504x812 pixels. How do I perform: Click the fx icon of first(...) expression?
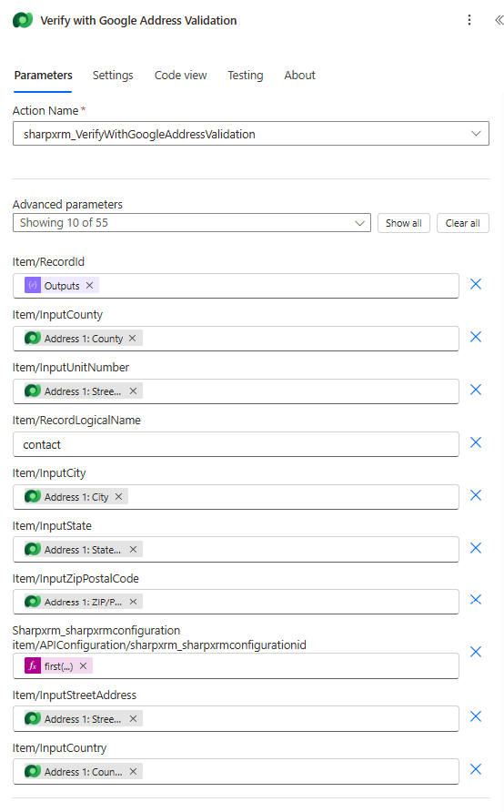(33, 666)
